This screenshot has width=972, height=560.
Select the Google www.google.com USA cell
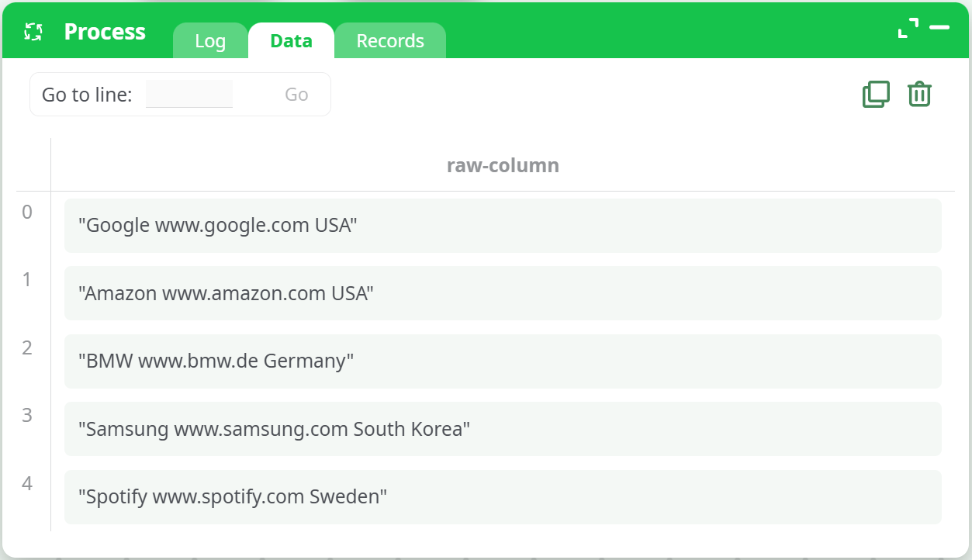(x=503, y=226)
